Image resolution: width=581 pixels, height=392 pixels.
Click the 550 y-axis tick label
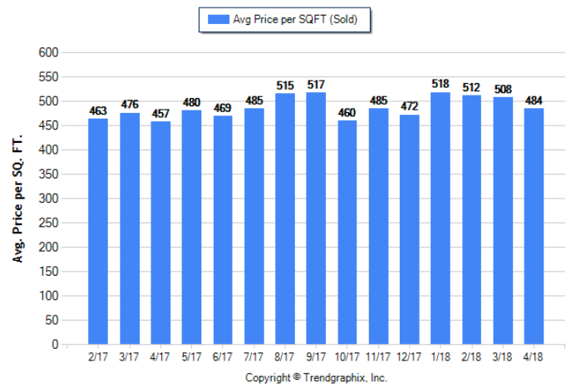[48, 77]
